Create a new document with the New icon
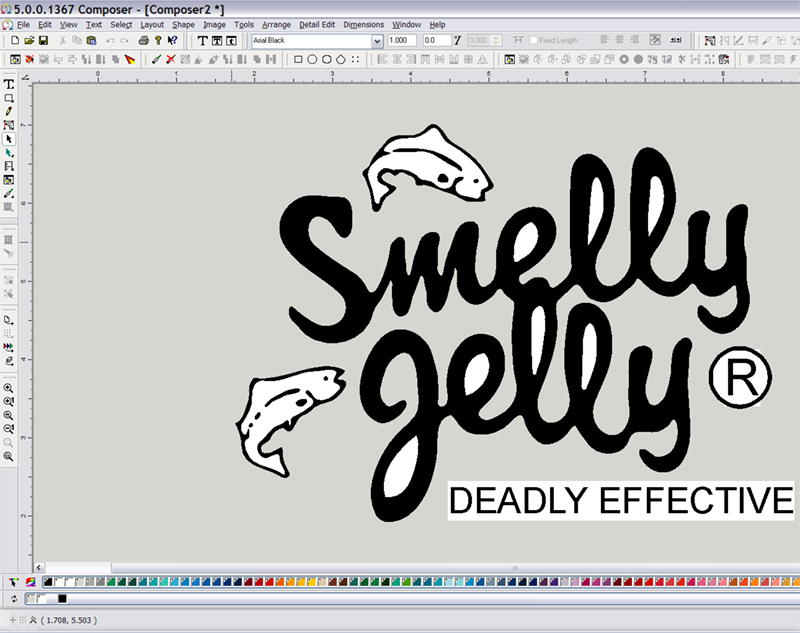Screen dimensions: 800x633 coord(15,40)
